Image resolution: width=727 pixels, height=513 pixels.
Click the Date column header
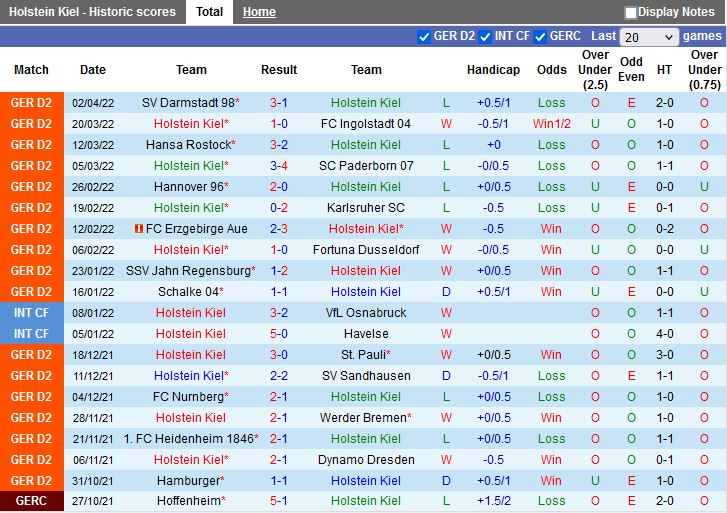pyautogui.click(x=93, y=70)
